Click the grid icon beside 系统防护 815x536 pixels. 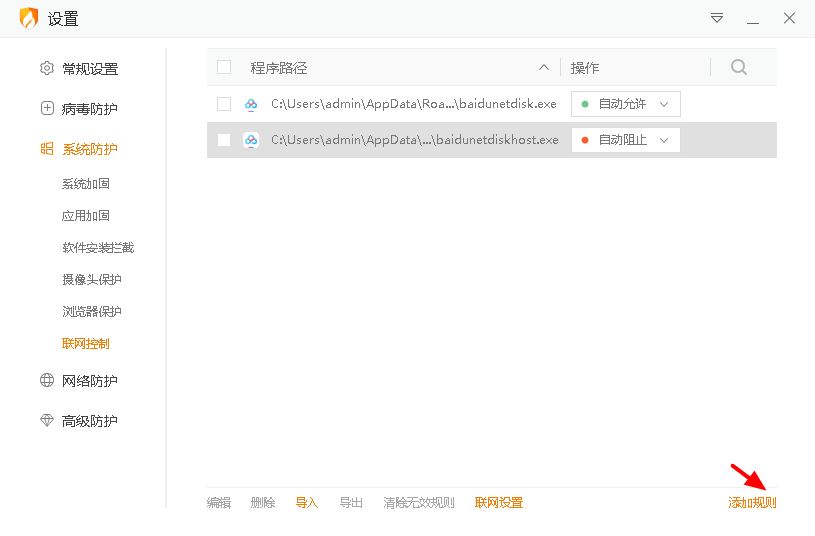point(47,149)
